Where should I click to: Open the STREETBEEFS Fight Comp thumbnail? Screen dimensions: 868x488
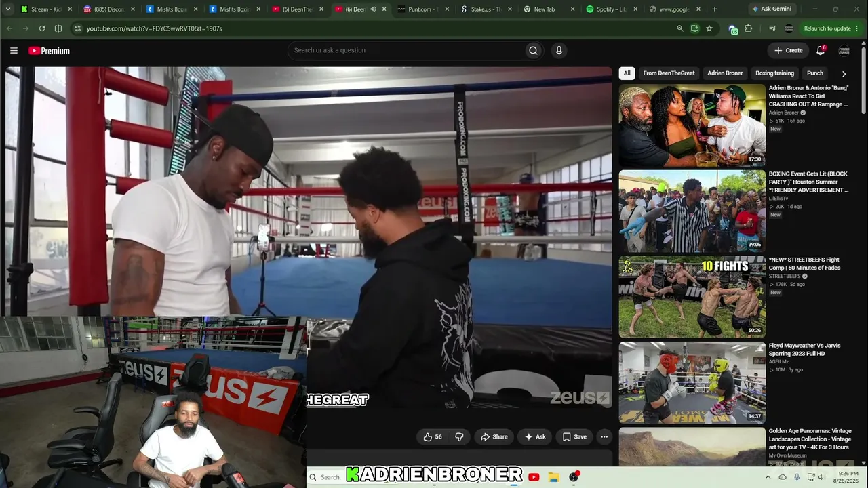click(692, 297)
